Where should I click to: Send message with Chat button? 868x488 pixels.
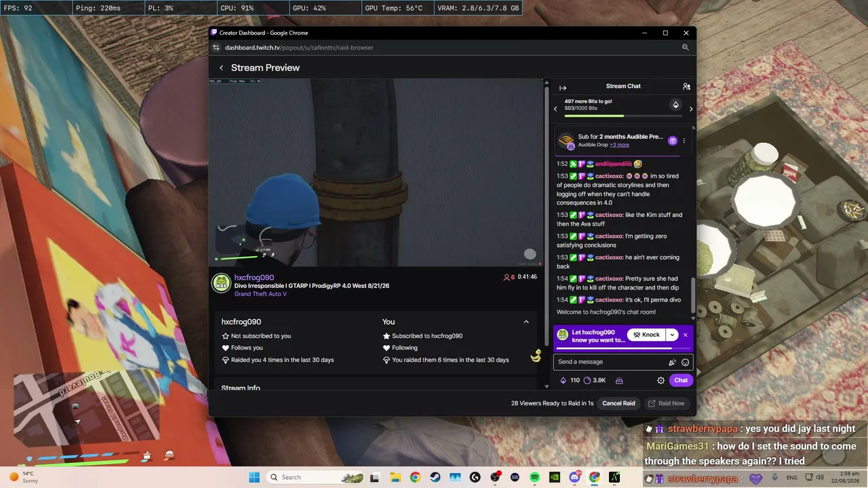pyautogui.click(x=681, y=380)
